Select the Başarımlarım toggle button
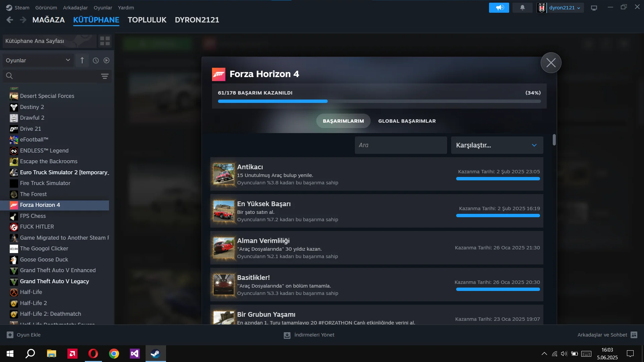Screen dimensions: 644x362 pyautogui.click(x=343, y=121)
